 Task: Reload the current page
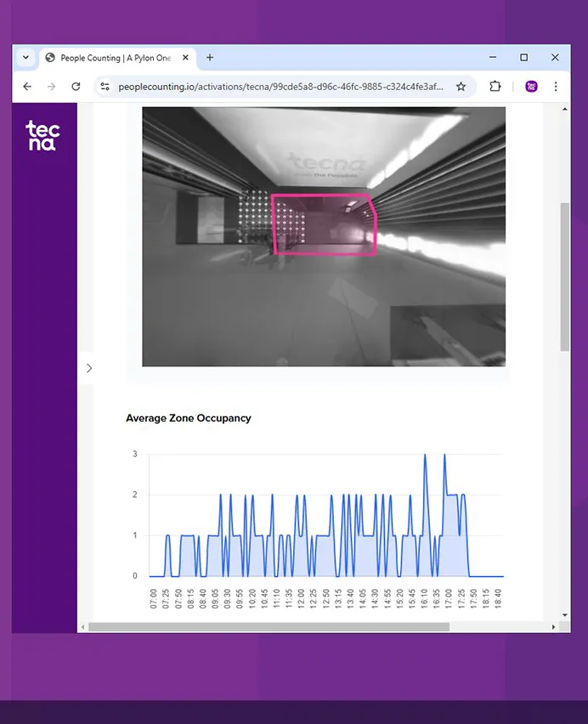point(76,87)
